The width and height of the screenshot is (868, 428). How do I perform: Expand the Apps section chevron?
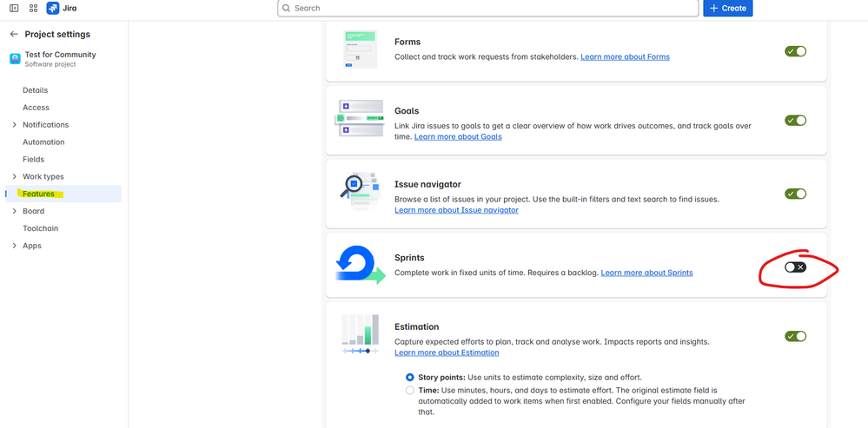(15, 246)
